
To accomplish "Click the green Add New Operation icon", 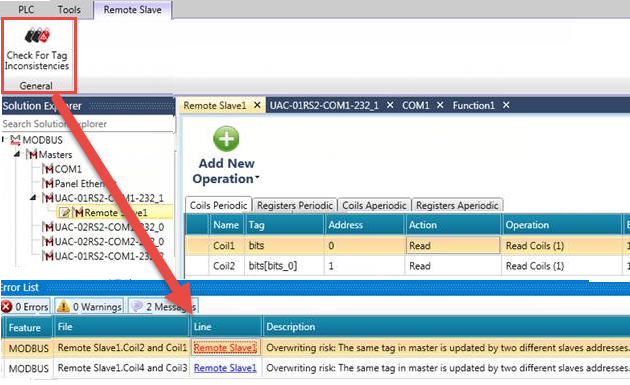I will (226, 139).
